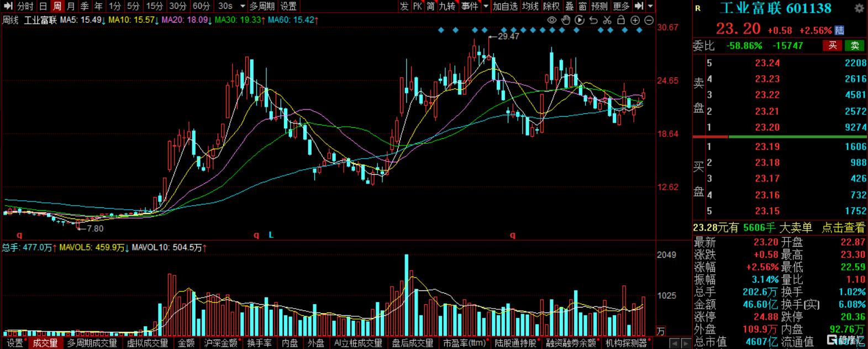Screen dimensions: 868x349
Task: Expand the dropdown arrow next to 事件
Action: tap(486, 6)
